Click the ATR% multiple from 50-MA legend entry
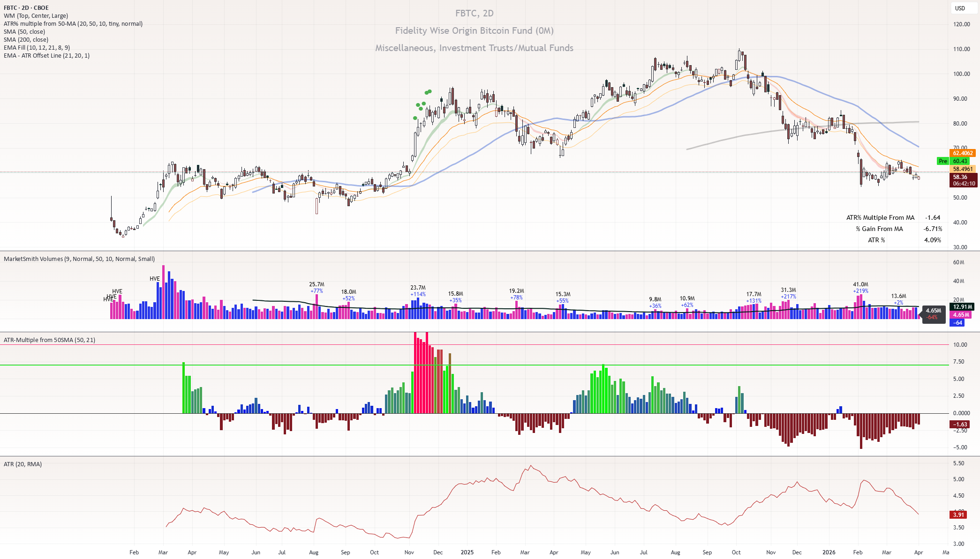 pos(73,23)
